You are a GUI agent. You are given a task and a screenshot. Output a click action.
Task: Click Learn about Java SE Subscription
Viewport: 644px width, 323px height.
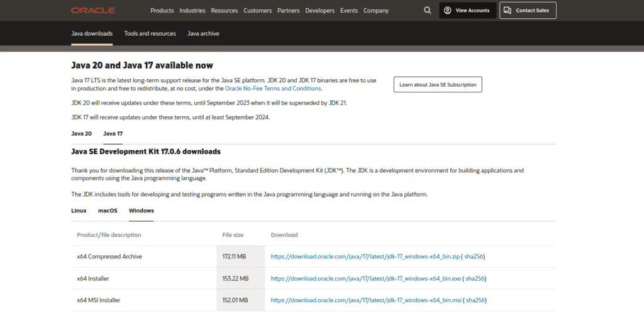[x=438, y=85]
